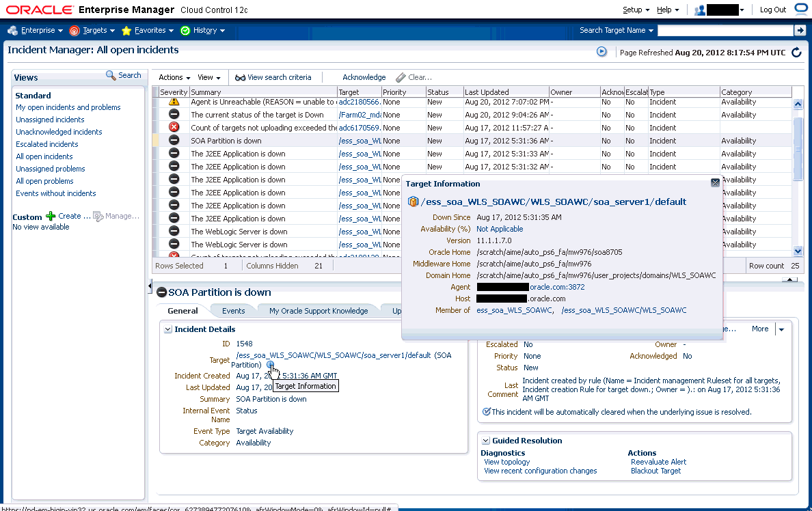Click incident target link soa_server1/default
The image size is (812, 511).
coord(334,356)
